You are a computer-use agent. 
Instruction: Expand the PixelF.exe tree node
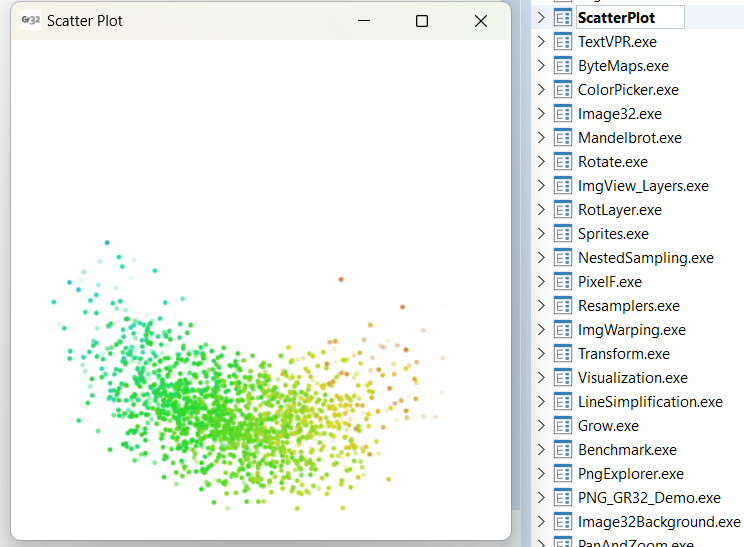[x=541, y=282]
